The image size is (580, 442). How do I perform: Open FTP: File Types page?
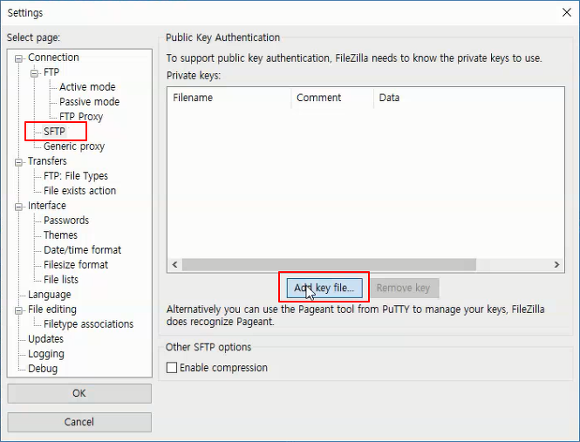pyautogui.click(x=75, y=176)
